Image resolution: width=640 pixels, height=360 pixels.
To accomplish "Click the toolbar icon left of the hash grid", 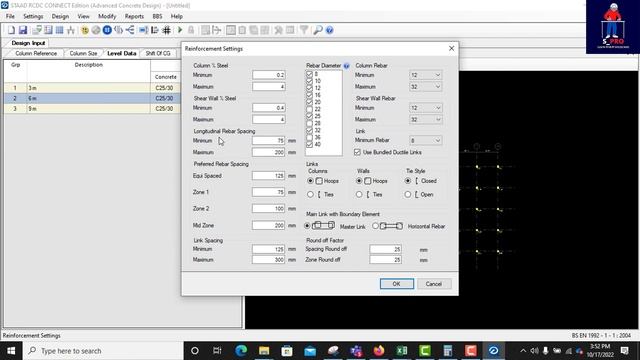I will [x=155, y=30].
